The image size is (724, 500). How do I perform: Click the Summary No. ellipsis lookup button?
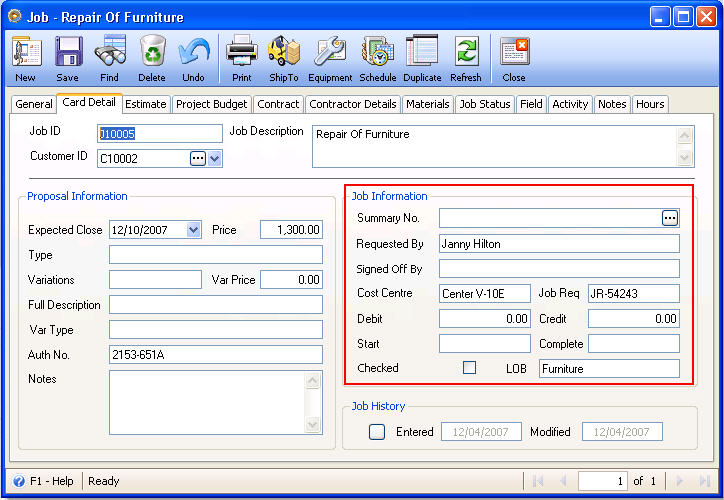point(670,218)
